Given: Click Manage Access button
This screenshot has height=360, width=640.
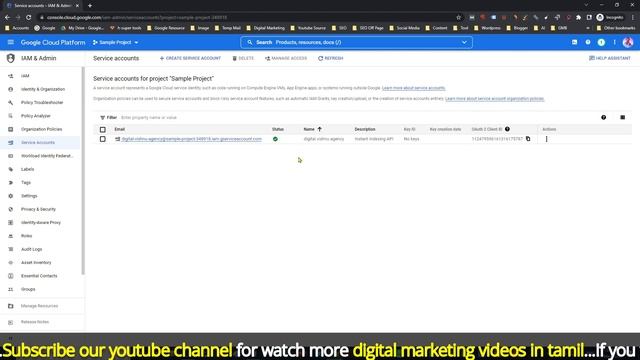Looking at the screenshot, I should coord(286,58).
